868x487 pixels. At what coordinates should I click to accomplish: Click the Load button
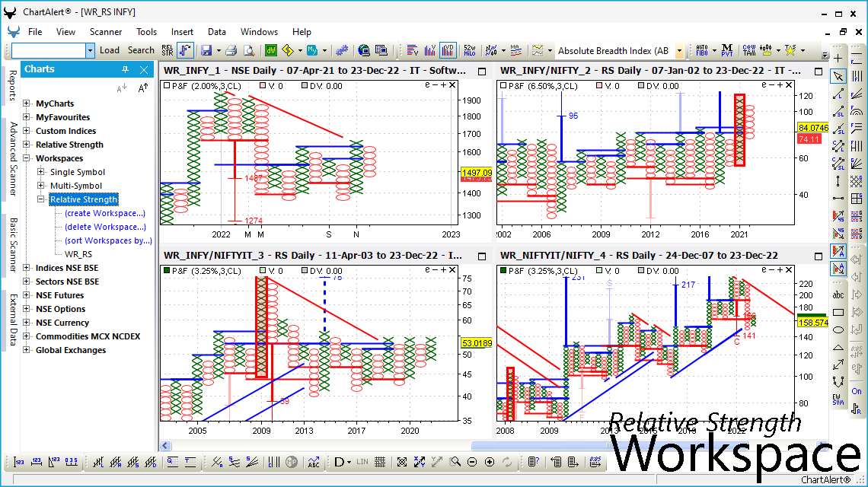[110, 50]
